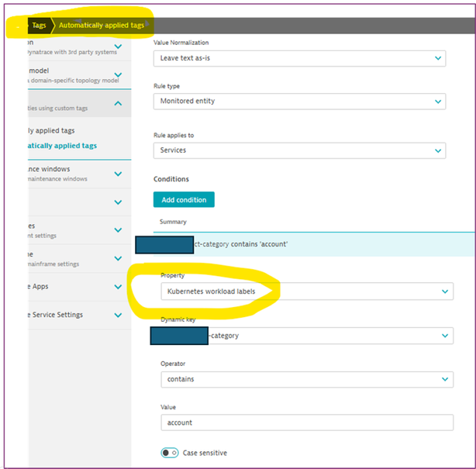Screen dimensions: 476x469
Task: Open Automatically applied tags sidebar link
Action: click(60, 146)
